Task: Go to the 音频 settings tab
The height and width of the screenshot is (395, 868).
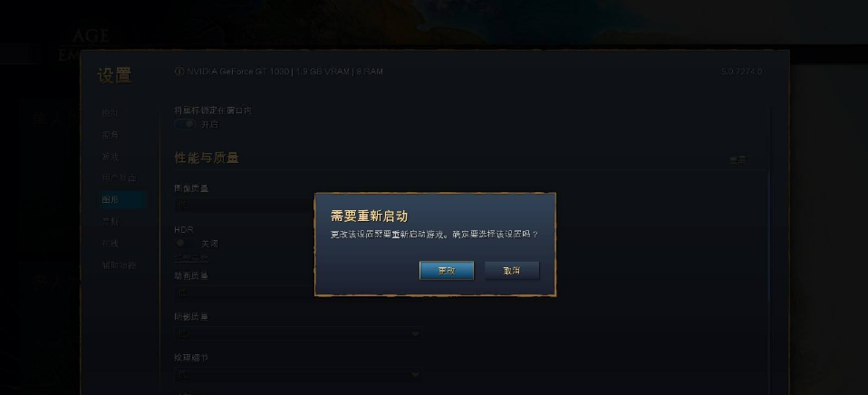Action: 111,221
